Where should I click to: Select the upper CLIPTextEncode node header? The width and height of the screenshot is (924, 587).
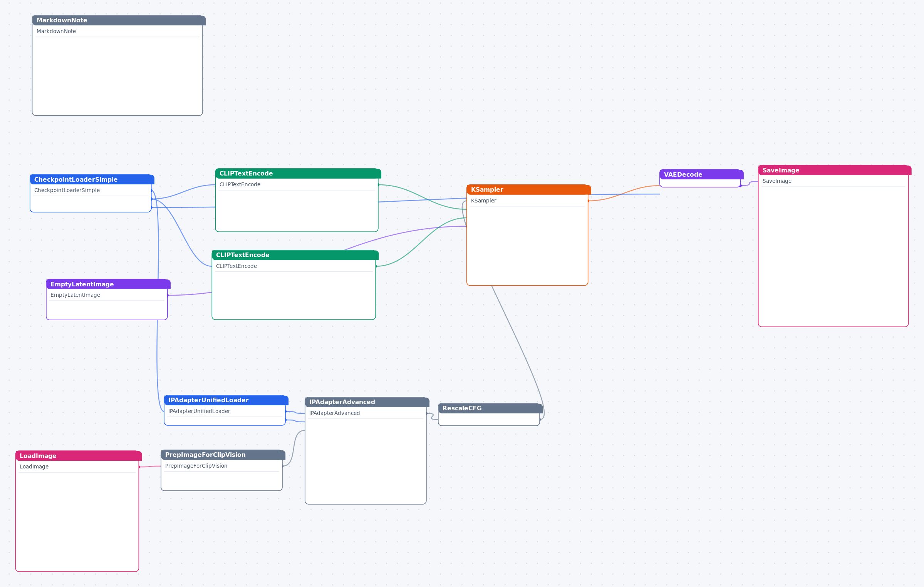pos(298,174)
